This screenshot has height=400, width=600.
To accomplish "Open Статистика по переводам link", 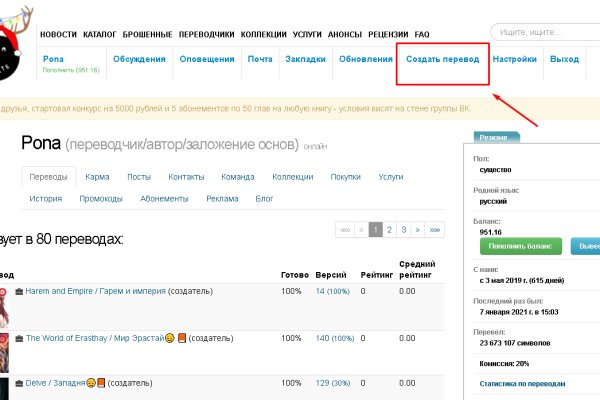I will click(523, 384).
